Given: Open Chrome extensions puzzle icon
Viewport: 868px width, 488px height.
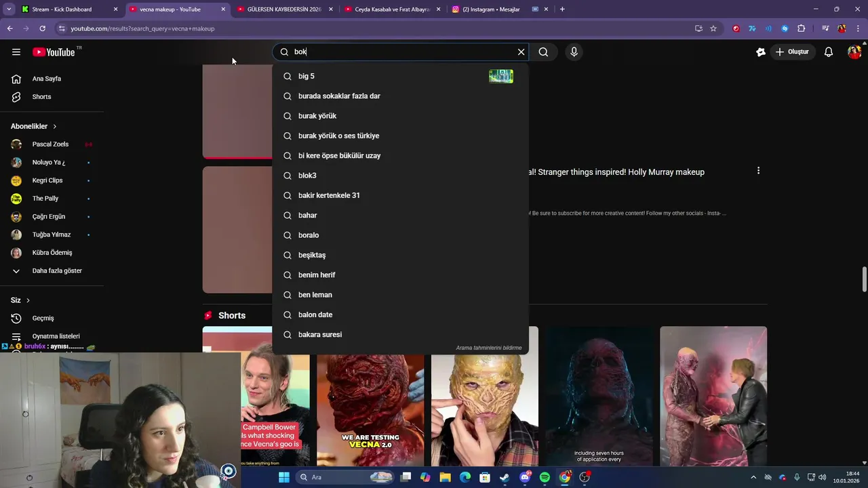Looking at the screenshot, I should coord(801,28).
